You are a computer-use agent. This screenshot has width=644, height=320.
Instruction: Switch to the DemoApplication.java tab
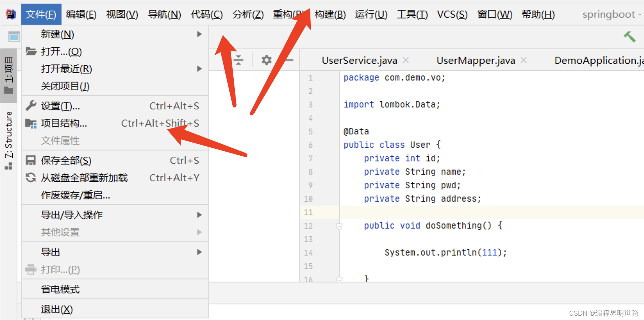click(x=599, y=60)
